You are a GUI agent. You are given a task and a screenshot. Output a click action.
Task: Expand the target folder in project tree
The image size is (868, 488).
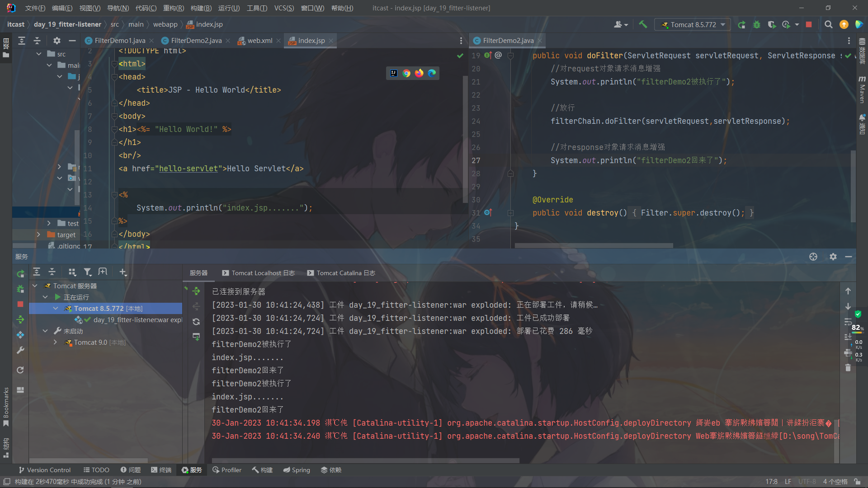[38, 235]
